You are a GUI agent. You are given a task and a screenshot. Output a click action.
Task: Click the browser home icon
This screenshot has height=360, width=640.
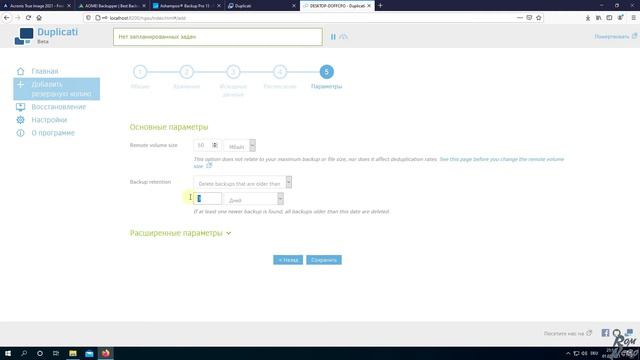click(x=39, y=18)
